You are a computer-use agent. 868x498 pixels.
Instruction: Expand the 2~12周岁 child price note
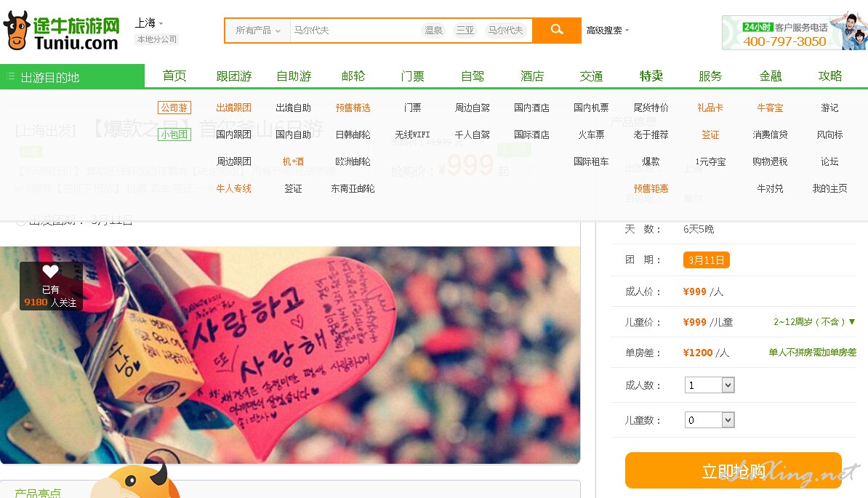coord(813,321)
